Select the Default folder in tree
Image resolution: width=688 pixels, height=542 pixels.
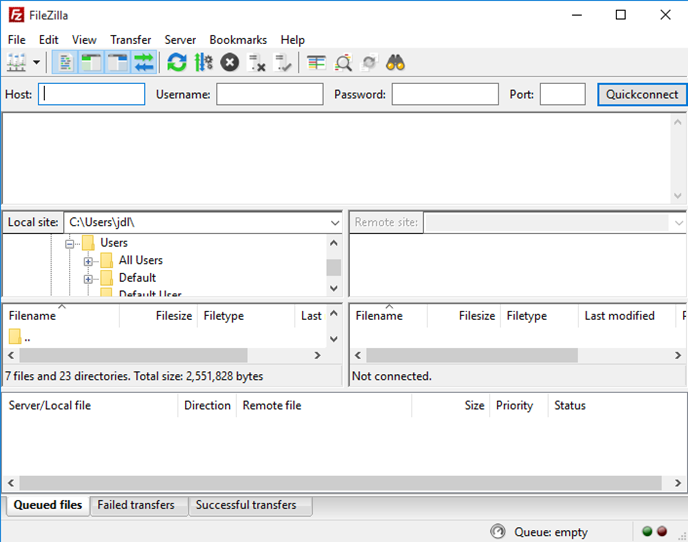(137, 278)
